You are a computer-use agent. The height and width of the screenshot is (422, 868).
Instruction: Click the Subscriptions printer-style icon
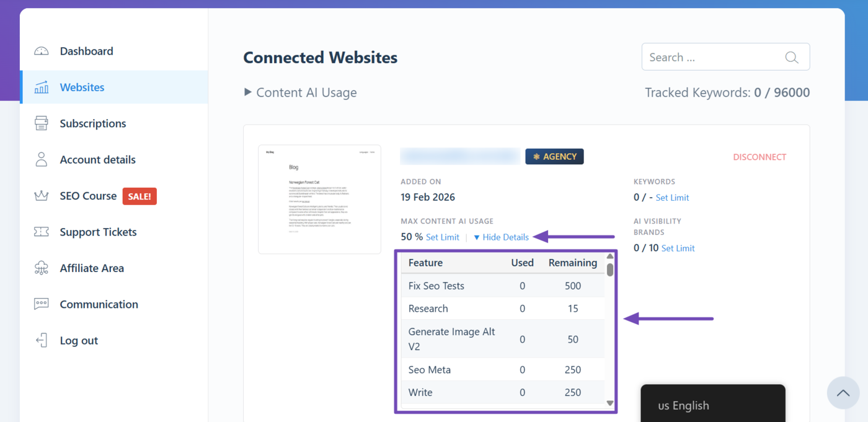[x=42, y=123]
